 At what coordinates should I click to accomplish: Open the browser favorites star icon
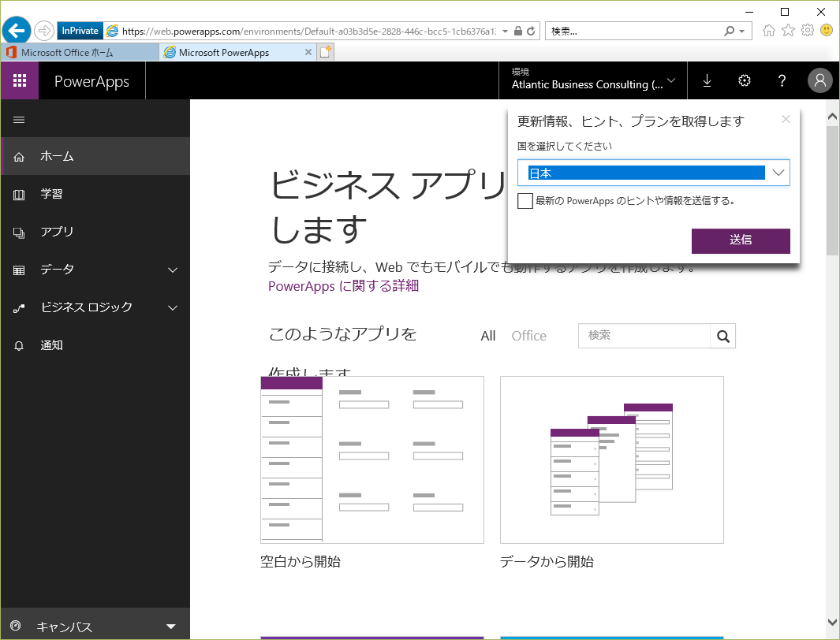tap(788, 31)
